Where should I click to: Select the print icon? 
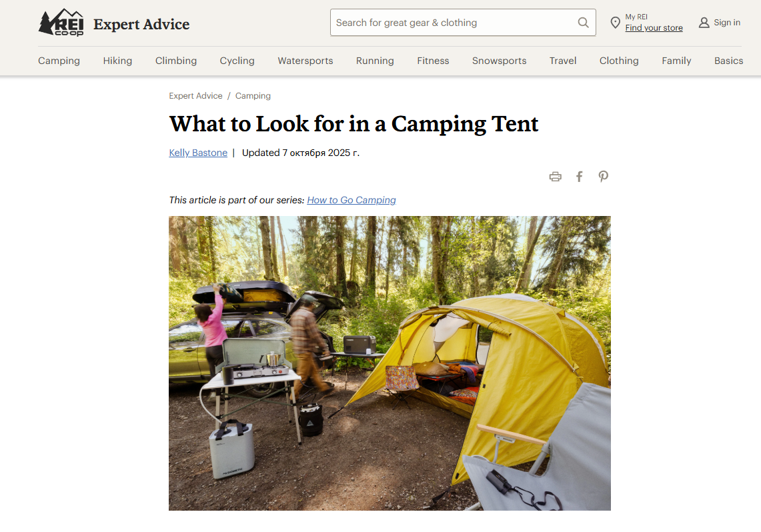556,176
